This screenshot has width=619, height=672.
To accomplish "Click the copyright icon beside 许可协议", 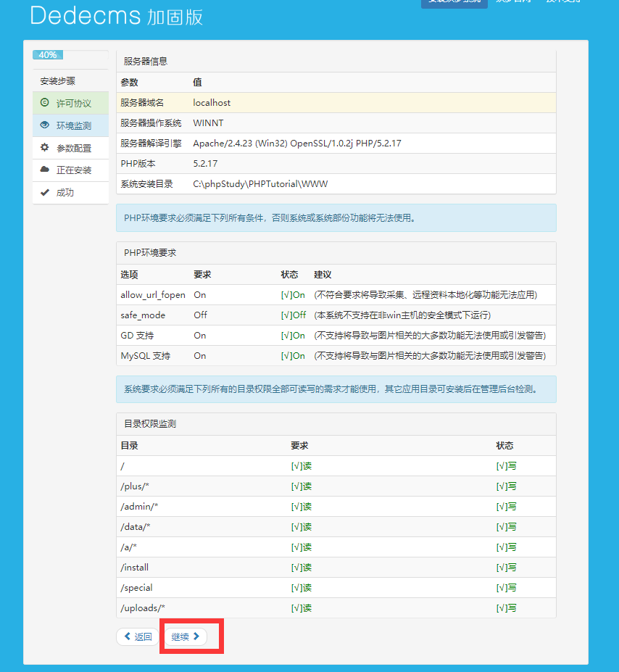I will click(44, 102).
